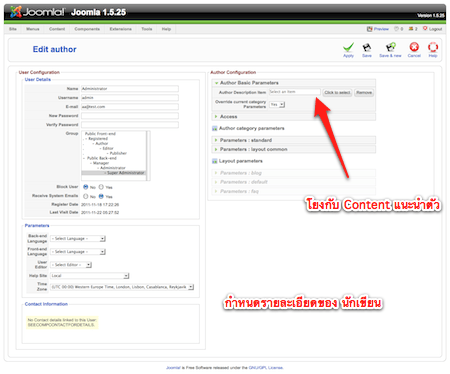Click the New Password field

pos(130,116)
